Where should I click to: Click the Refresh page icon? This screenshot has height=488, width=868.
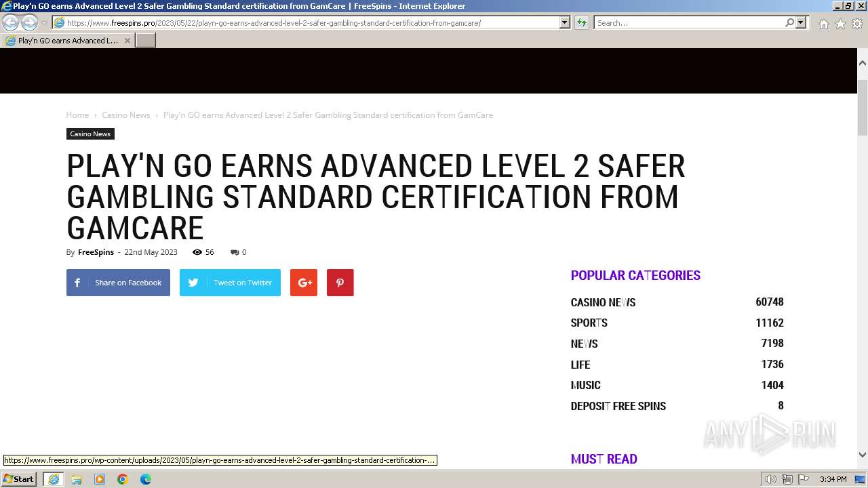point(582,22)
